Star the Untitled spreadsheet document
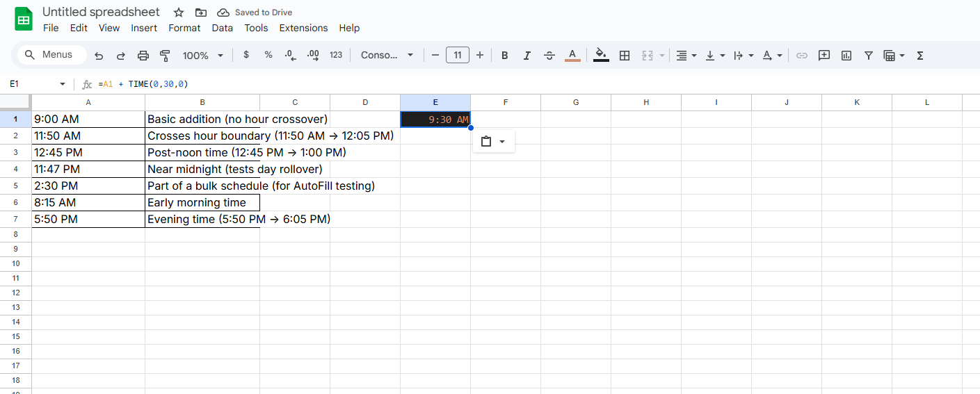The image size is (980, 394). click(179, 13)
